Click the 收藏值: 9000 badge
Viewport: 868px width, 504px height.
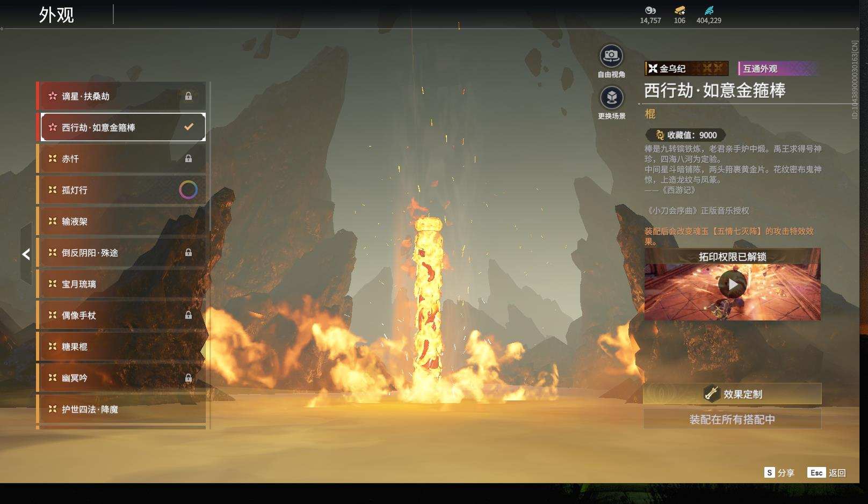tap(685, 135)
